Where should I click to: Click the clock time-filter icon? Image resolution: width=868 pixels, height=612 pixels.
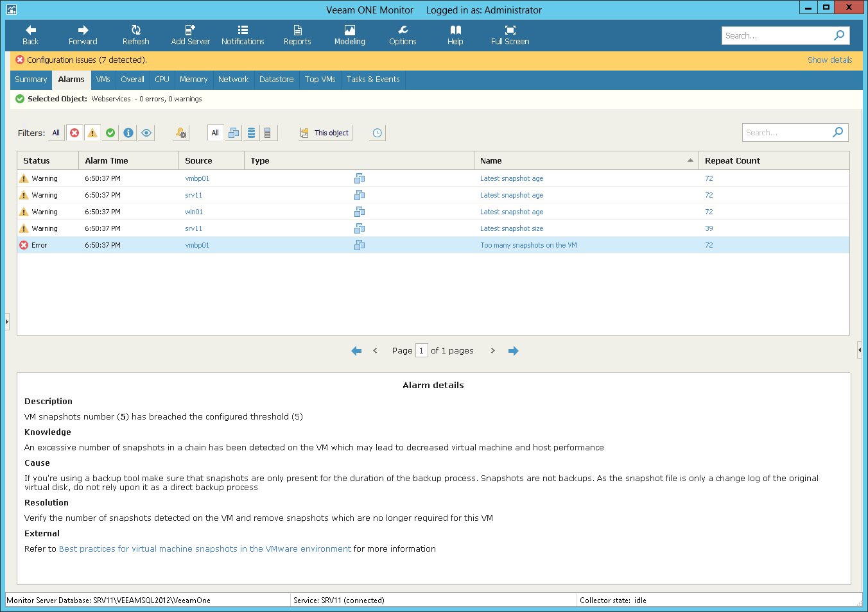(378, 133)
